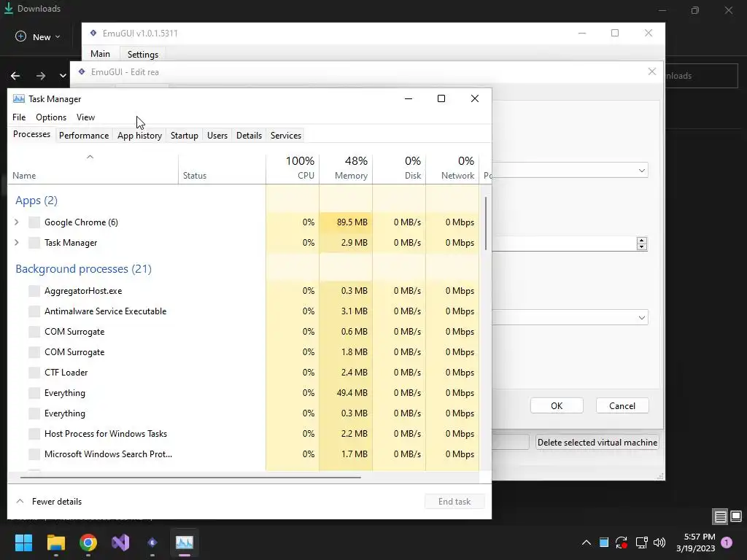Sort processes by the Memory column
Viewport: 747px width, 560px height.
click(346, 168)
